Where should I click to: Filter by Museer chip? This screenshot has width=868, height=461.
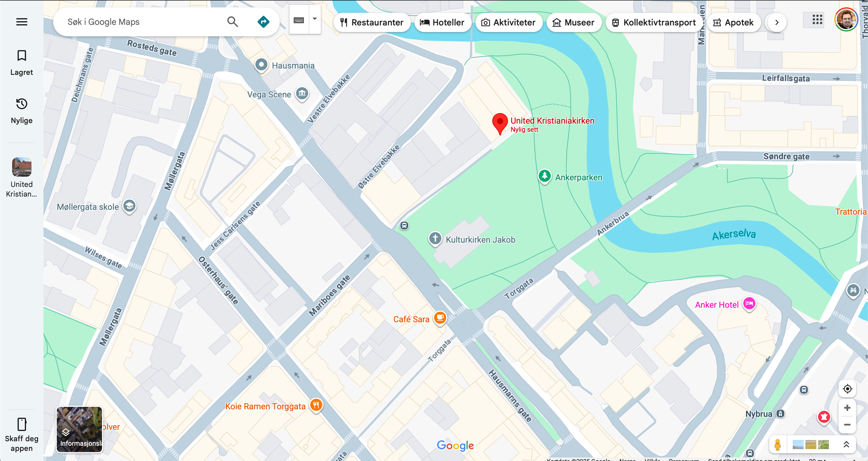[574, 23]
